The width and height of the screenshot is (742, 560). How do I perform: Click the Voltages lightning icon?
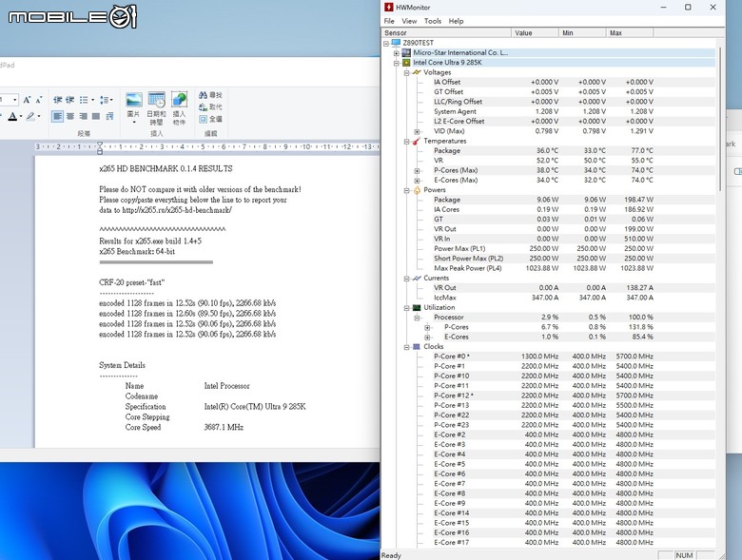pyautogui.click(x=417, y=72)
